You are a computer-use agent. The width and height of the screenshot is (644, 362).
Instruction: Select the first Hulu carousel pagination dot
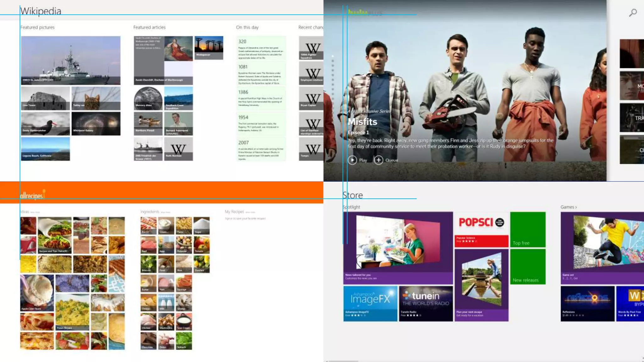[x=333, y=56]
